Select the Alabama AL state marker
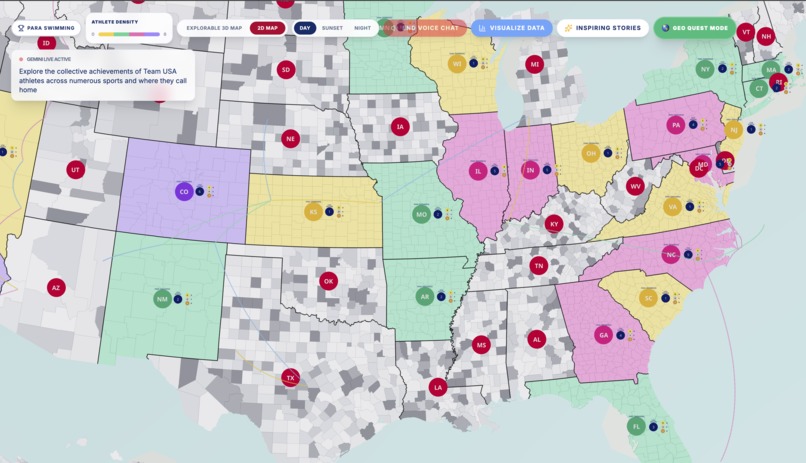The width and height of the screenshot is (806, 463). [537, 339]
